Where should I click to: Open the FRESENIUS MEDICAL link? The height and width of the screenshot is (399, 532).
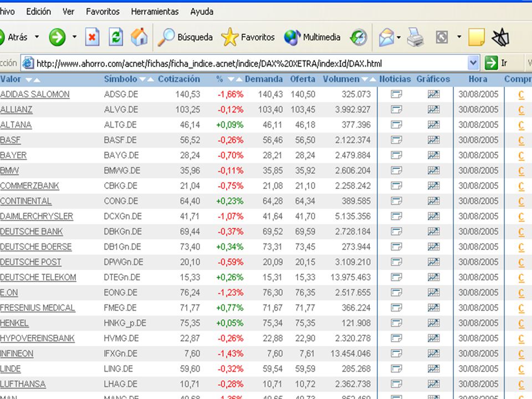(x=37, y=308)
